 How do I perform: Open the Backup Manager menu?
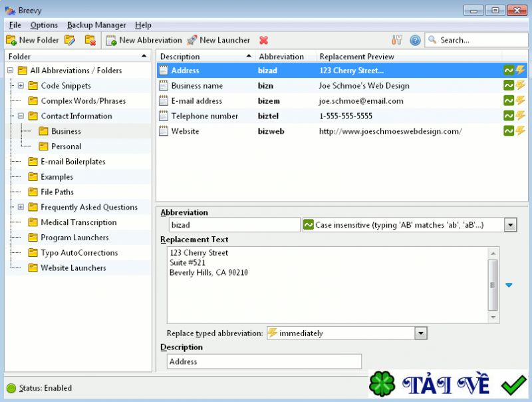(96, 25)
